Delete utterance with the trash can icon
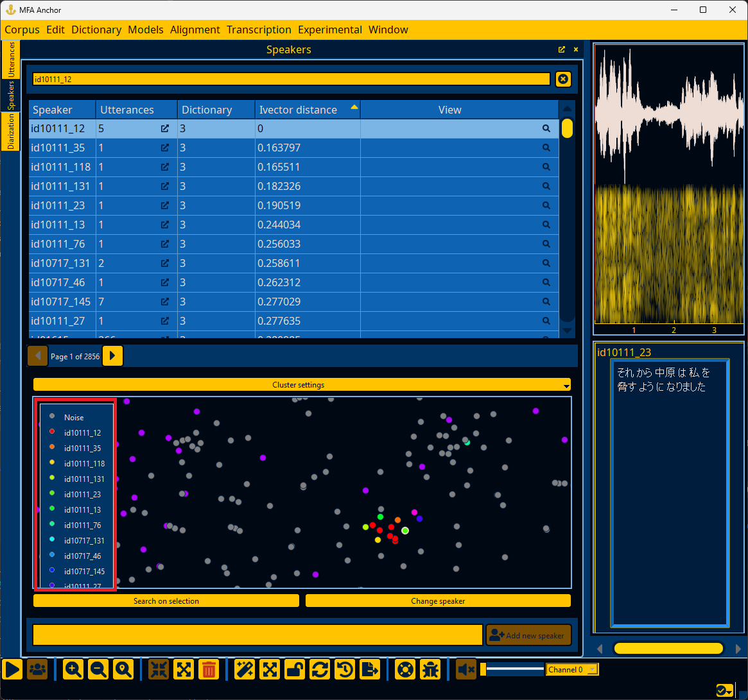Viewport: 748px width, 700px height. pos(209,669)
